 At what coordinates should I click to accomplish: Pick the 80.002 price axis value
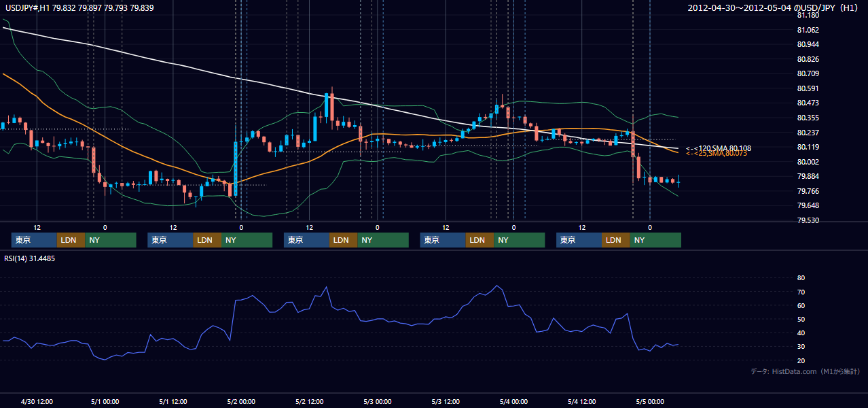point(808,162)
